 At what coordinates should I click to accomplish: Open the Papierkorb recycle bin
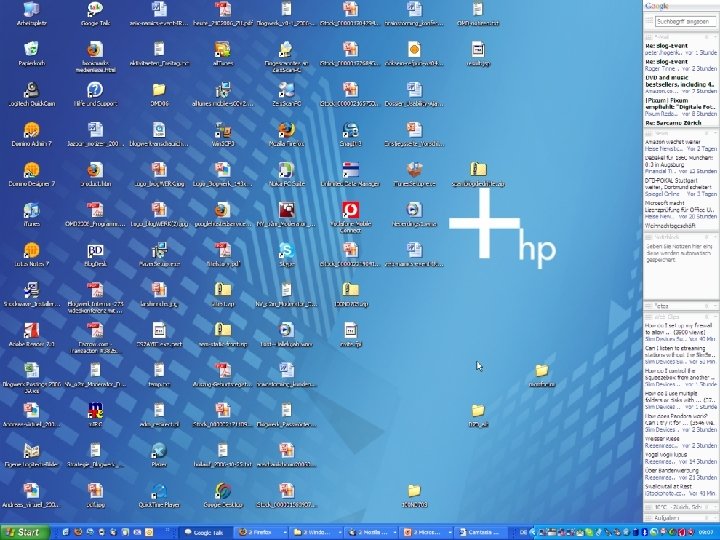coord(31,54)
